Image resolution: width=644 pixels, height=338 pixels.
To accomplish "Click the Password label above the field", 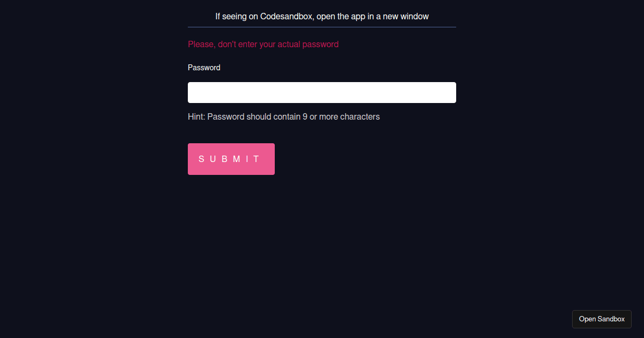I will tap(204, 68).
